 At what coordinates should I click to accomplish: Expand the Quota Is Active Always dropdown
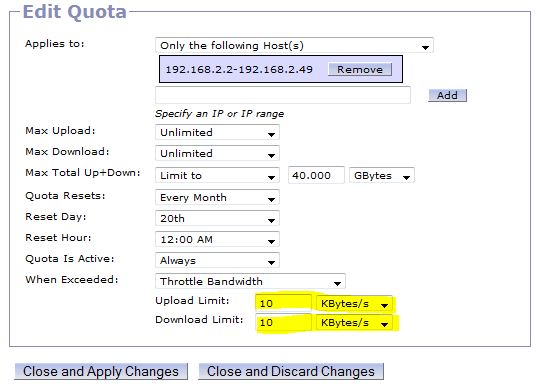tap(217, 260)
